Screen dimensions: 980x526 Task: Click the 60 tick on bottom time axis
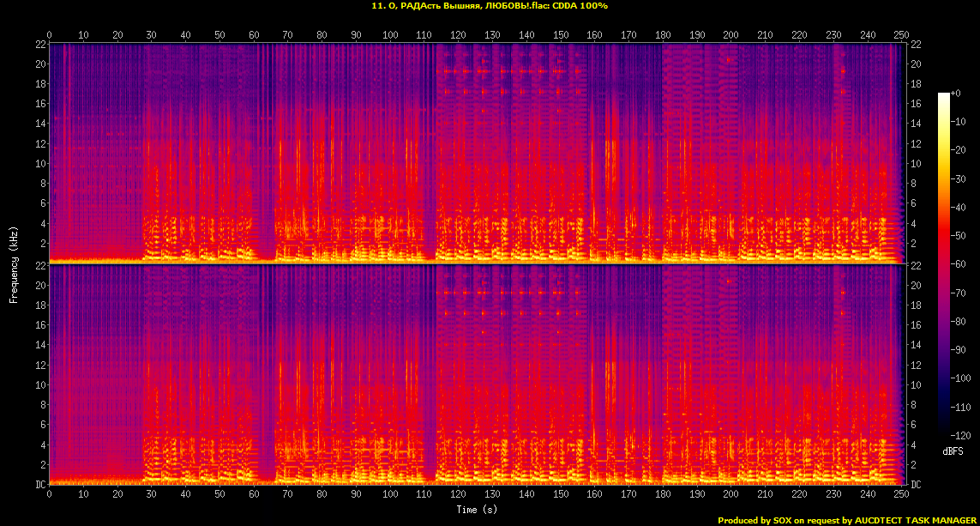[x=254, y=495]
